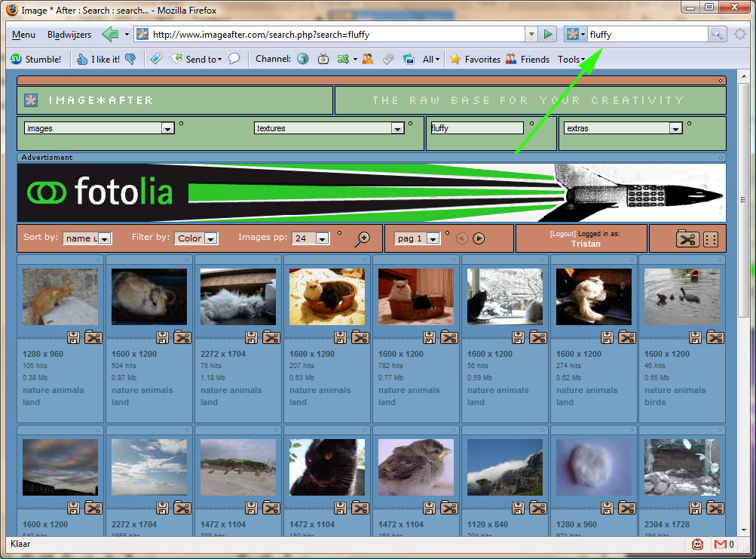
Task: Click the StumbleUpon Stumble! button
Action: point(36,59)
